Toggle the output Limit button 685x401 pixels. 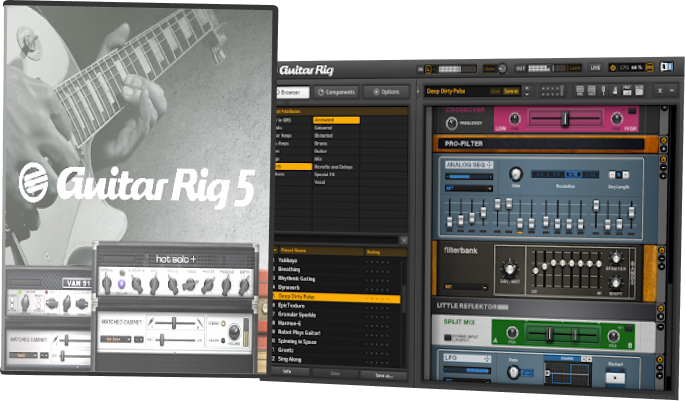point(575,68)
